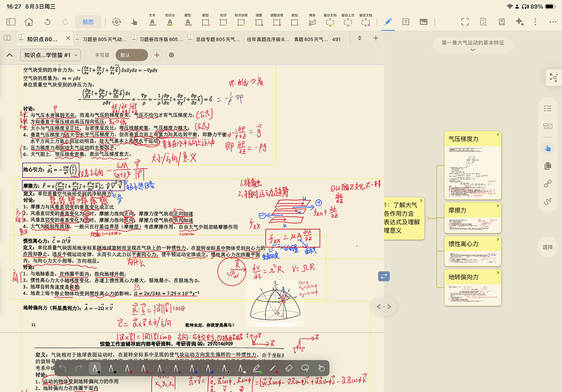The image size is (562, 392).
Task: Open the vertical three-dot options menu
Action: [x=535, y=22]
